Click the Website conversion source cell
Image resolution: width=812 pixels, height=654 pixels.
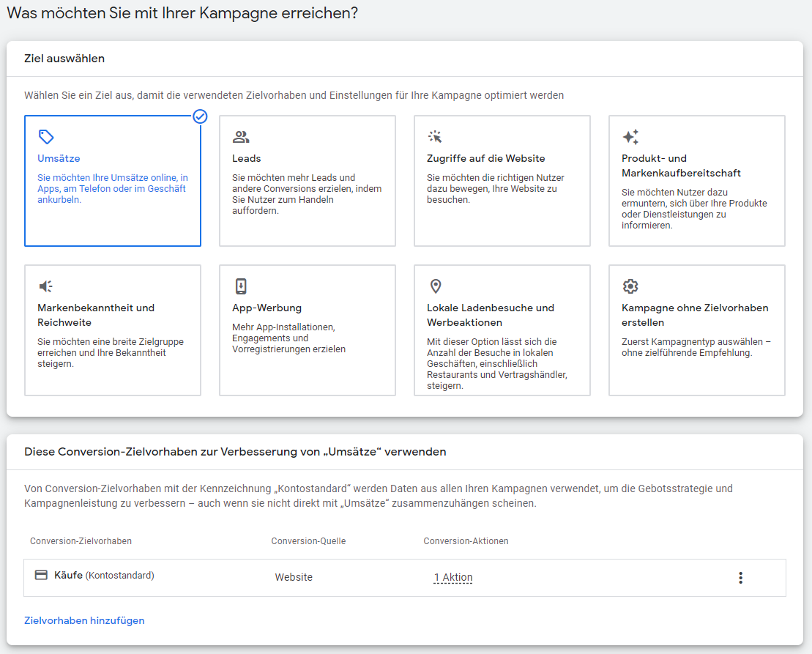(x=294, y=577)
